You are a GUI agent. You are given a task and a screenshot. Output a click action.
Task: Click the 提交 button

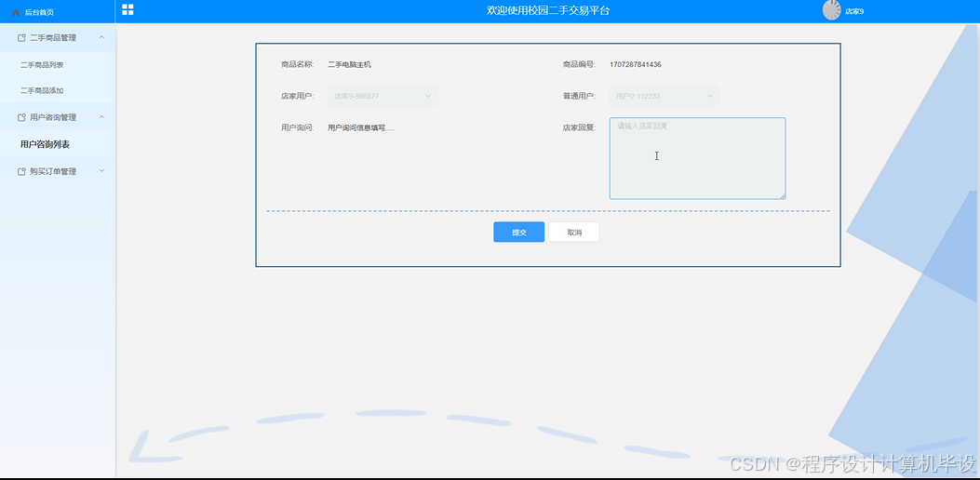[x=518, y=232]
